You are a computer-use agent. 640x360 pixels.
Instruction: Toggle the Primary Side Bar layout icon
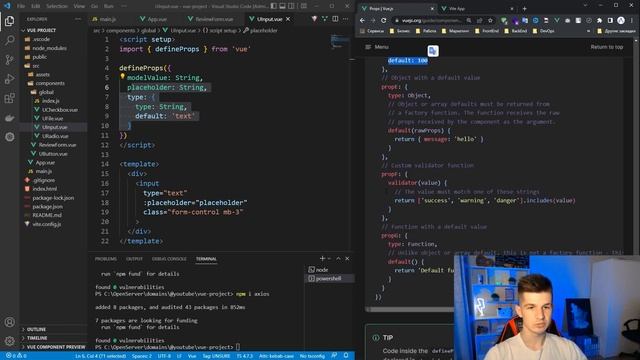tap(273, 6)
